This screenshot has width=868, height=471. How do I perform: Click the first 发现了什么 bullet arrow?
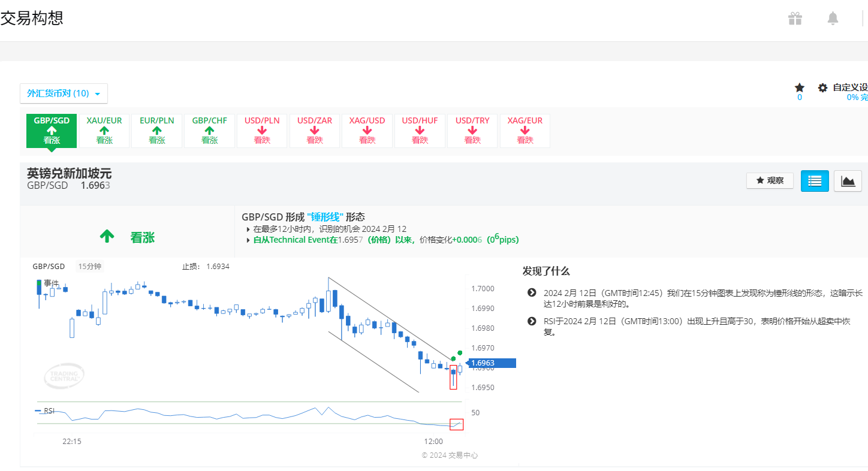(531, 292)
